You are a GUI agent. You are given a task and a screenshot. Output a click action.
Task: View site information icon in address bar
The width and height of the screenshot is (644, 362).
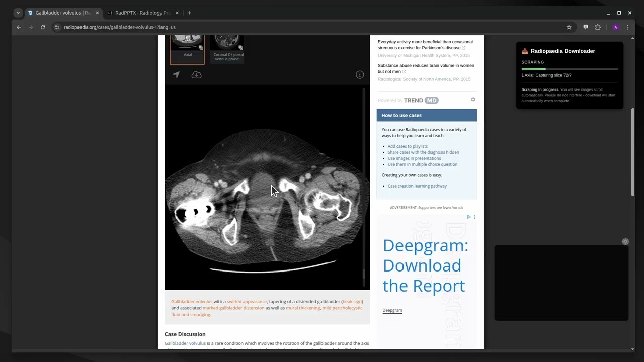point(57,27)
